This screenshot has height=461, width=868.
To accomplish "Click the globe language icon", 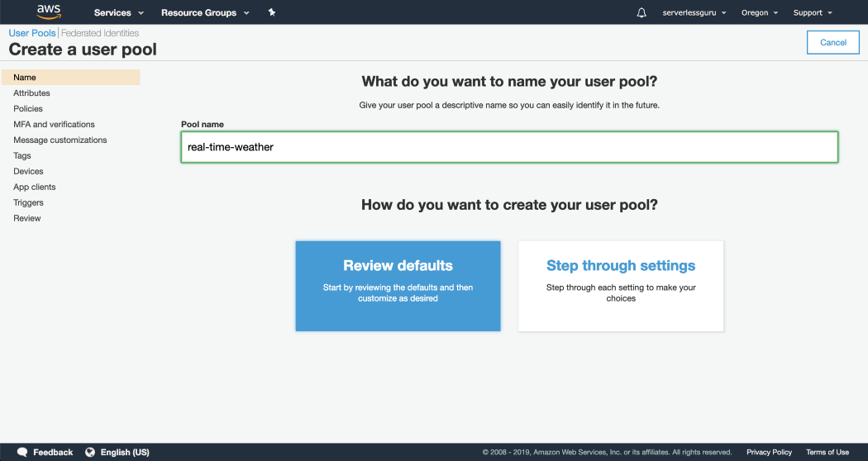I will pyautogui.click(x=90, y=452).
